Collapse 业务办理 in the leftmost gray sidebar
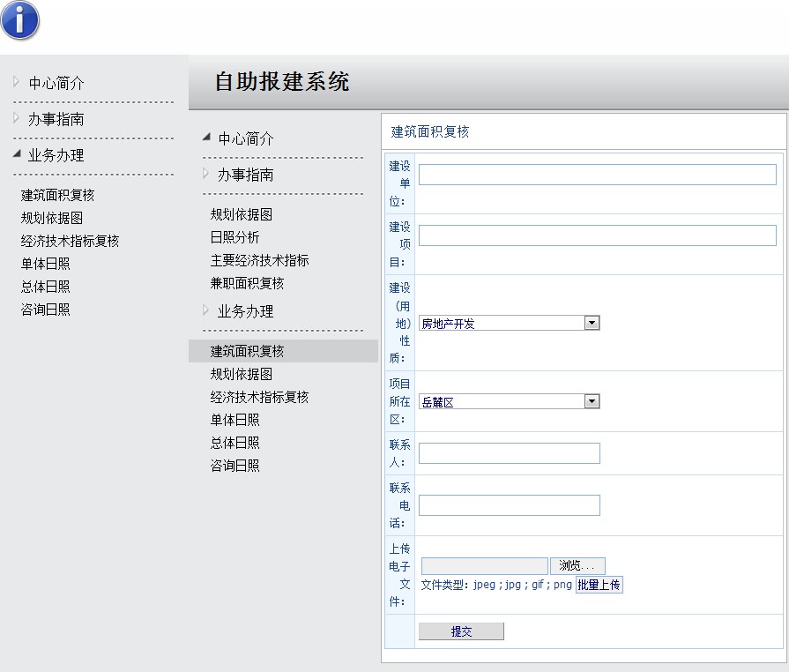This screenshot has height=672, width=789. pyautogui.click(x=56, y=155)
